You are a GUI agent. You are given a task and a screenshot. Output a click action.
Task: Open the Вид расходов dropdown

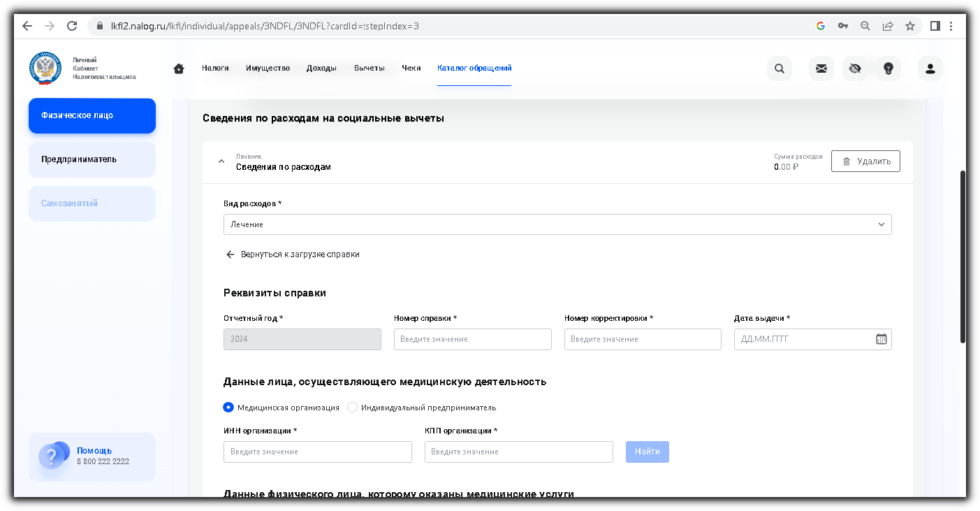(557, 224)
